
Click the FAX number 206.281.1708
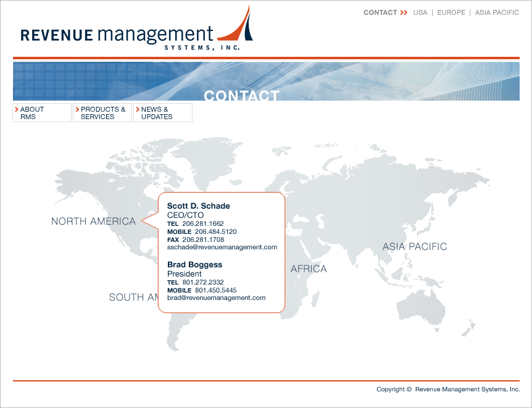[203, 239]
